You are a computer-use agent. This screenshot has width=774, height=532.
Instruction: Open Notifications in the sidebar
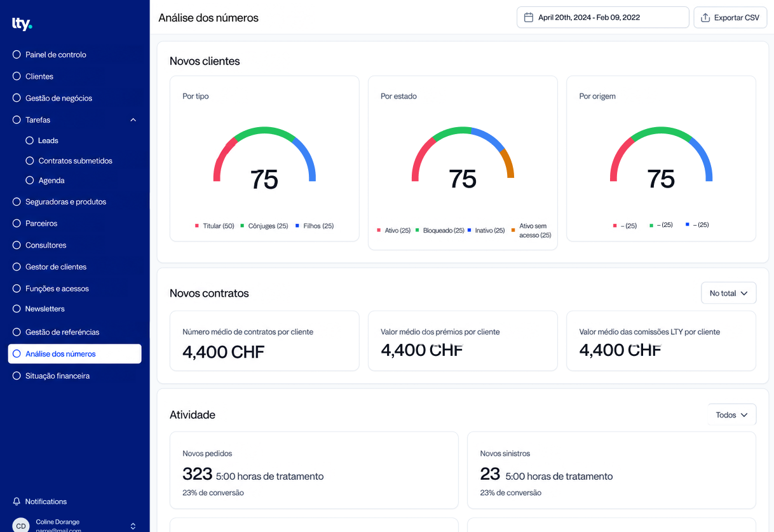(46, 501)
